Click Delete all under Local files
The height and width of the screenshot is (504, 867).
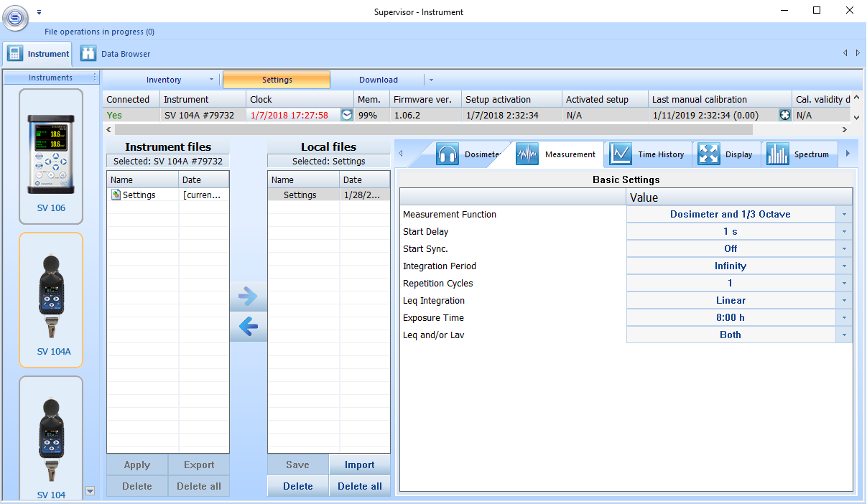click(x=359, y=486)
